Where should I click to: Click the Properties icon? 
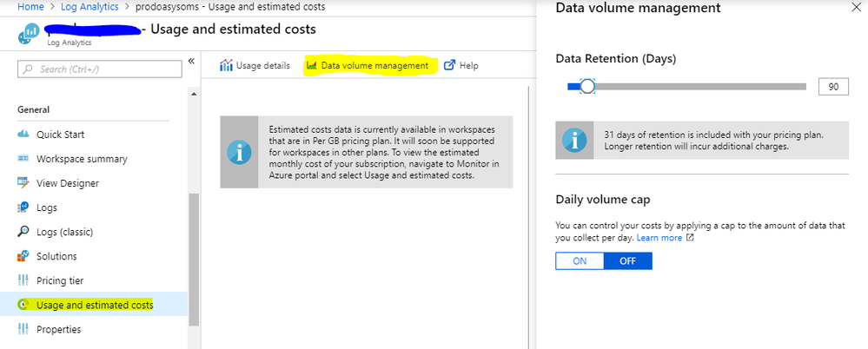coord(23,329)
